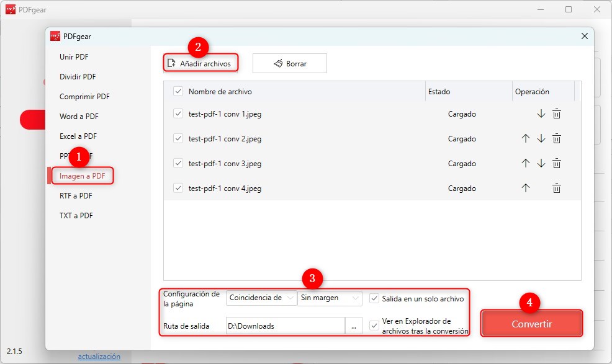This screenshot has width=612, height=364.
Task: Move test-pdf-1 conv 2.jpeg up
Action: pyautogui.click(x=525, y=138)
